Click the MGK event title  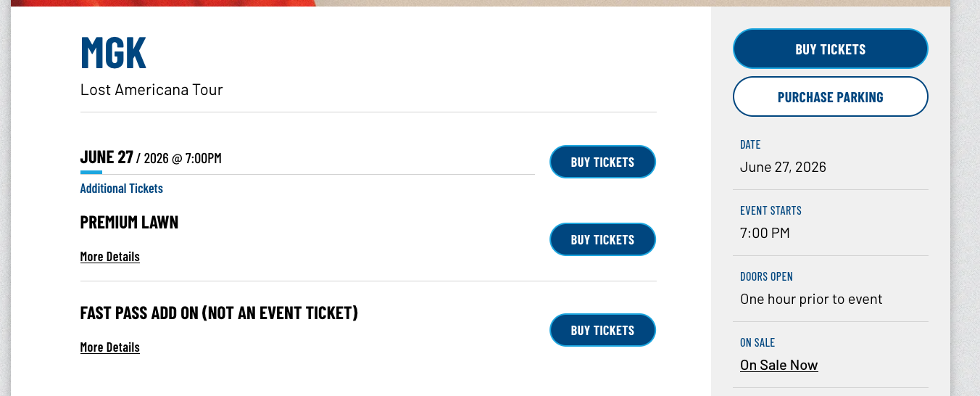[113, 52]
